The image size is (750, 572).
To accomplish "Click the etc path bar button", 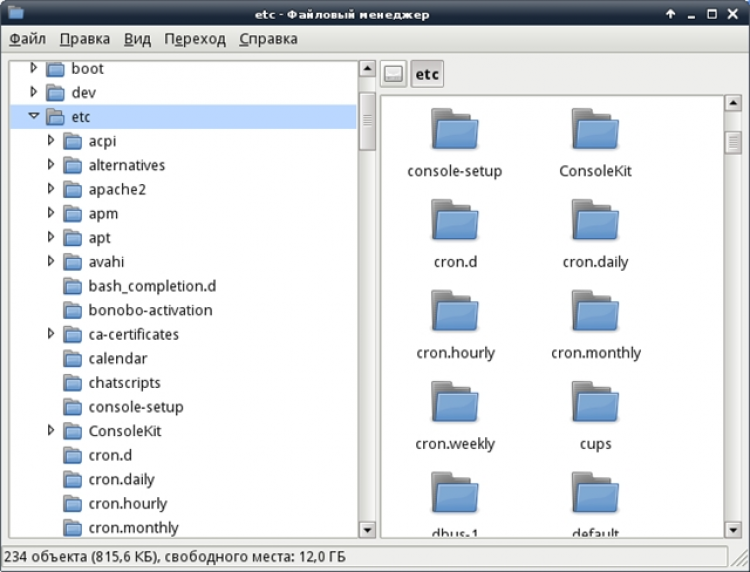I will tap(427, 74).
